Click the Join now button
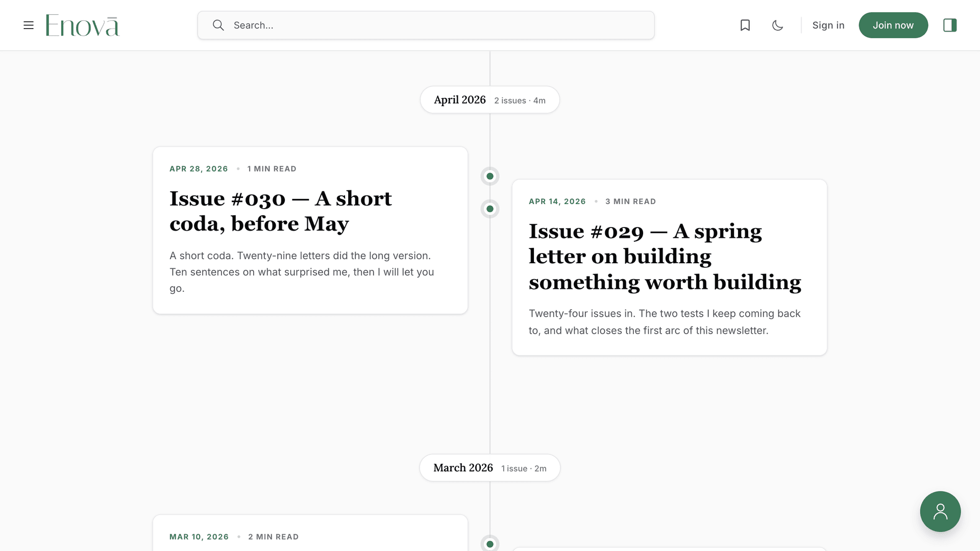980x551 pixels. click(893, 25)
